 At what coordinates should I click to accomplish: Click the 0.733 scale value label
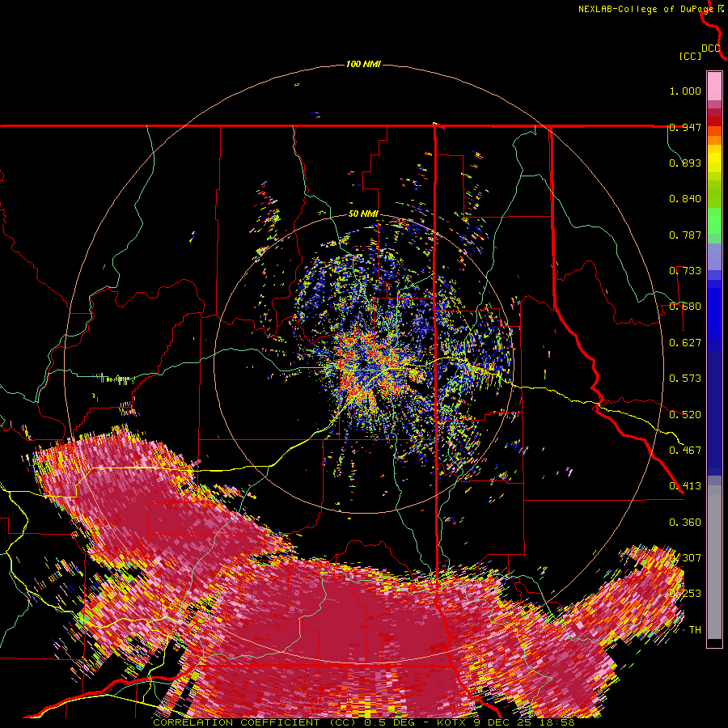(685, 271)
